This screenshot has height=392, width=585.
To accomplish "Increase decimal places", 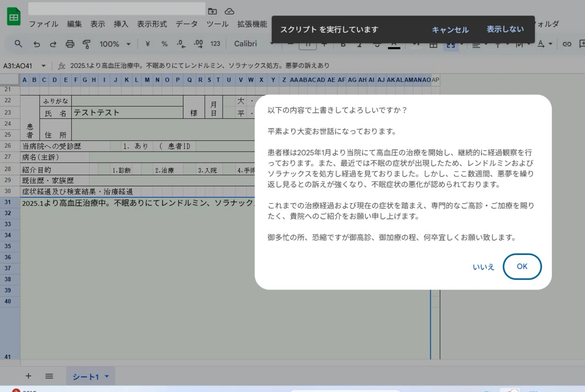I will [x=198, y=44].
